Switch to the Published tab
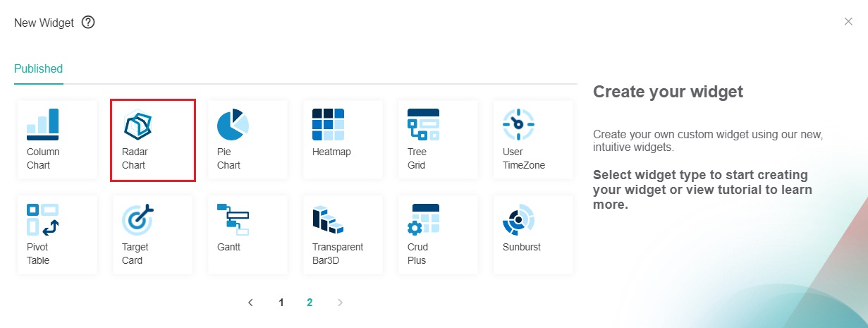The image size is (868, 328). (x=38, y=69)
